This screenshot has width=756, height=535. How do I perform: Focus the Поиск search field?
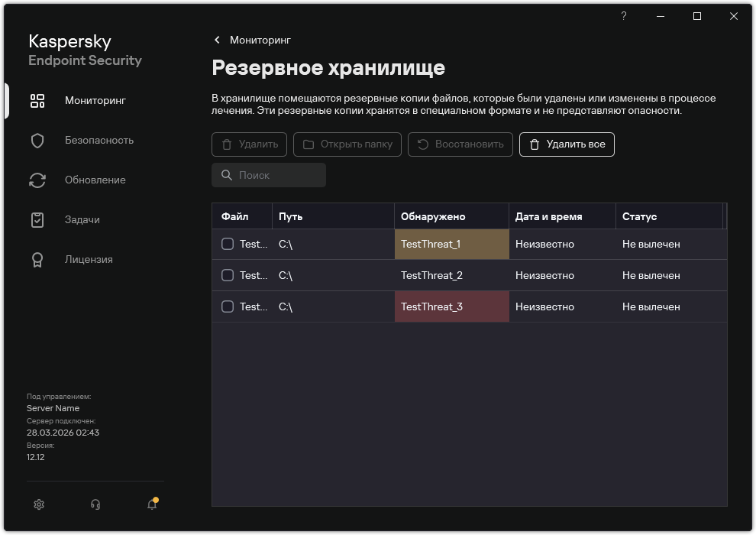269,175
